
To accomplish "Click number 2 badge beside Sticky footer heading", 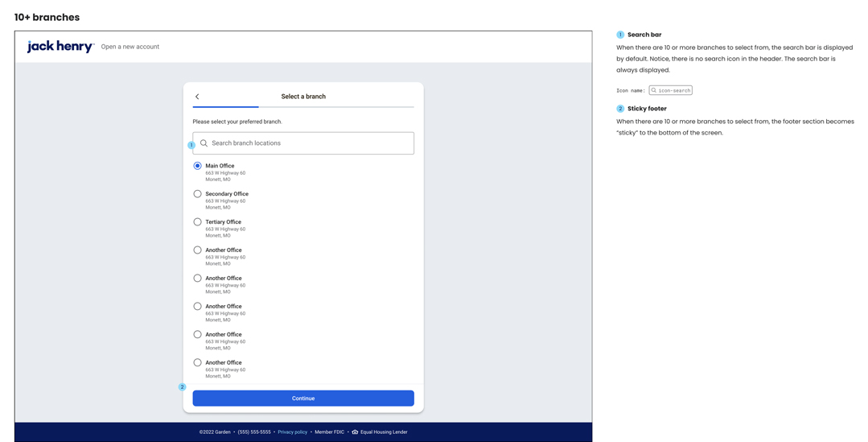I will click(x=620, y=109).
